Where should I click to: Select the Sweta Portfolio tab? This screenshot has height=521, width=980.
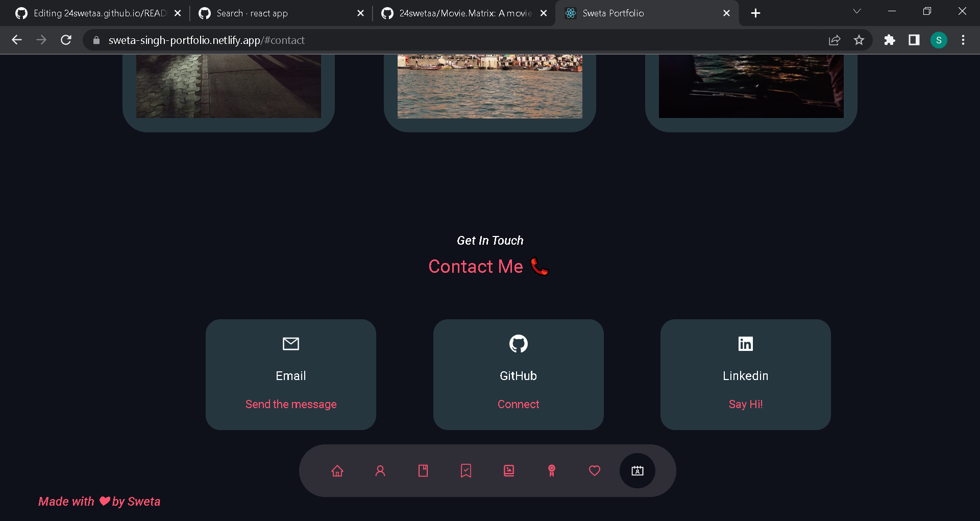click(646, 13)
